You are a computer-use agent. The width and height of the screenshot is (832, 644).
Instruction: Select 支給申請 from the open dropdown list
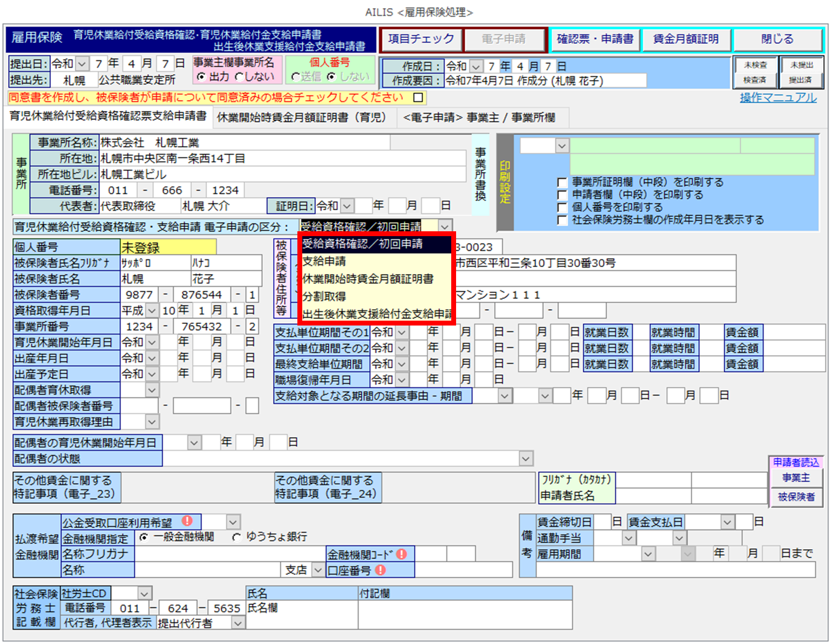pos(324,262)
